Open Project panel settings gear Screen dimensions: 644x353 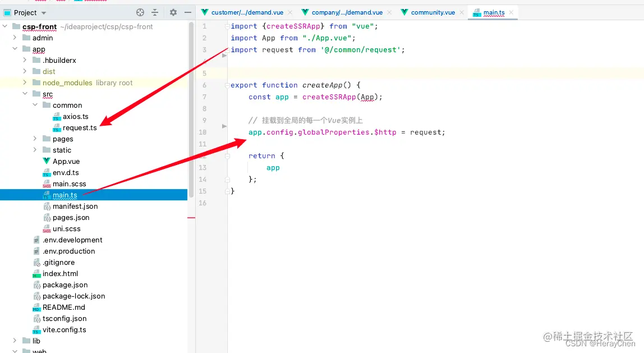pyautogui.click(x=173, y=12)
